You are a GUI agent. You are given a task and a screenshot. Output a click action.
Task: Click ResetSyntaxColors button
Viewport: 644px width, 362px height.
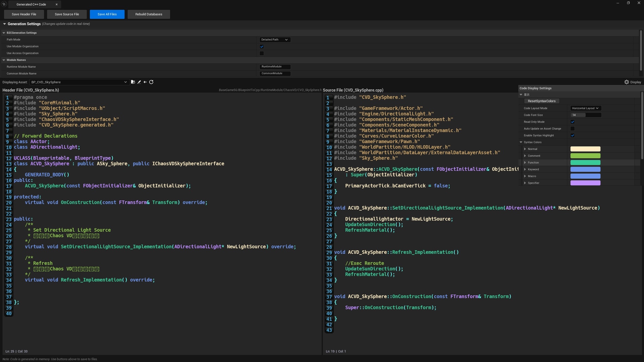(542, 101)
